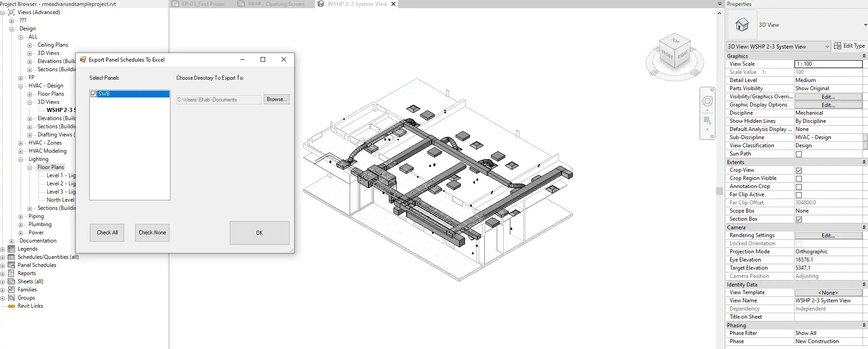Click the Detail Level Medium value
The width and height of the screenshot is (868, 349).
point(828,80)
